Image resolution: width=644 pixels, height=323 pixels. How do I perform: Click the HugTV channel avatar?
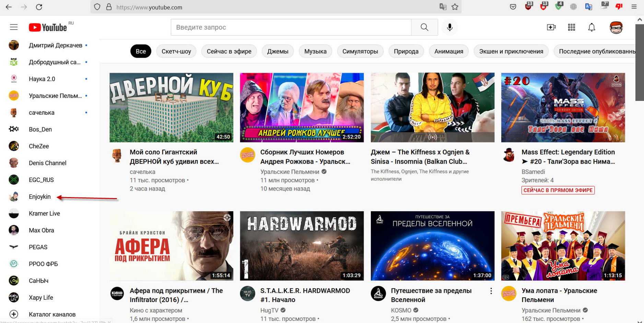coord(247,293)
